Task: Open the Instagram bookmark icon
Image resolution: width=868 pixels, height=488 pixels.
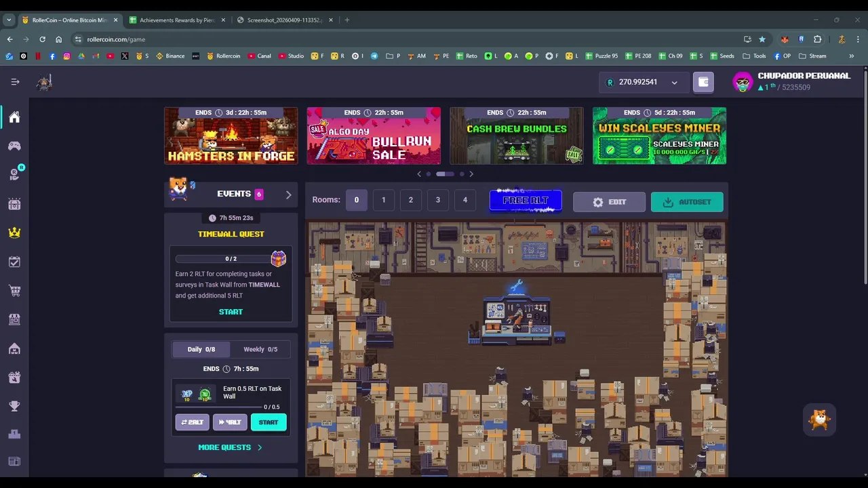Action: click(66, 56)
